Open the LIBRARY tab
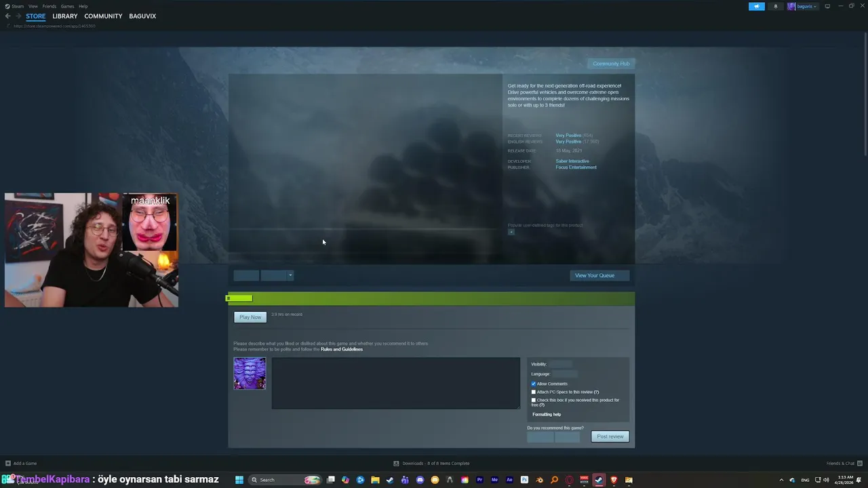Screen dimensions: 868x488 65,16
